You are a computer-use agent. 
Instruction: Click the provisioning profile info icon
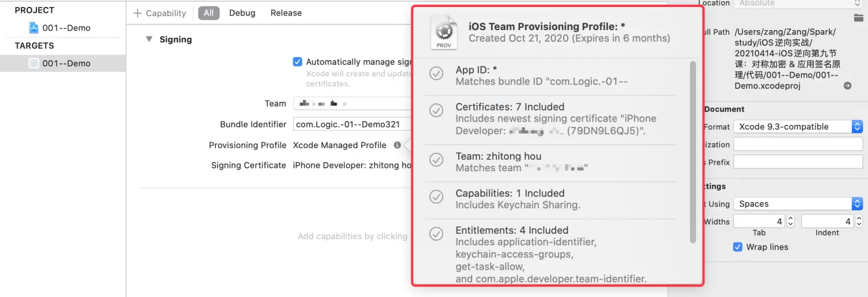coord(397,145)
